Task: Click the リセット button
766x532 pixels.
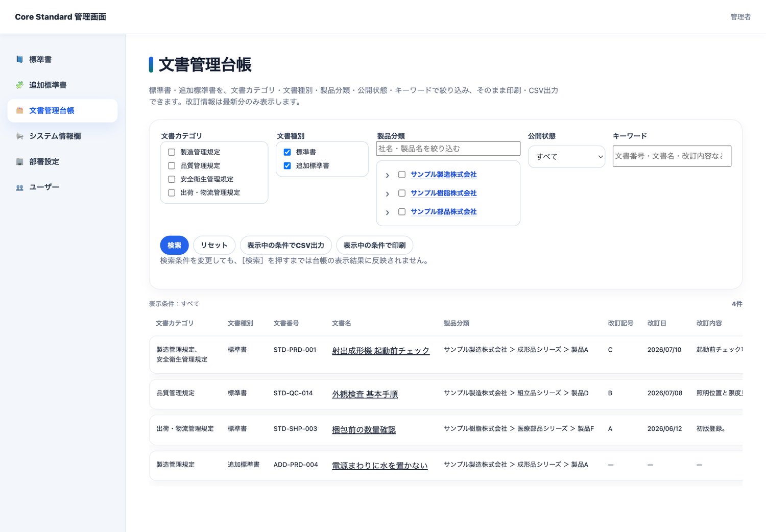Action: (214, 246)
